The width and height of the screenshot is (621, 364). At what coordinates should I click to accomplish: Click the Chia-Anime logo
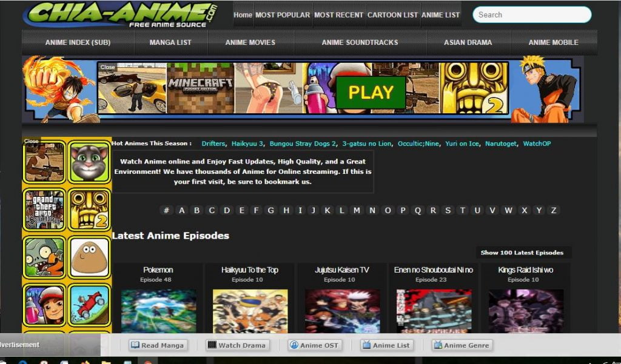point(121,15)
